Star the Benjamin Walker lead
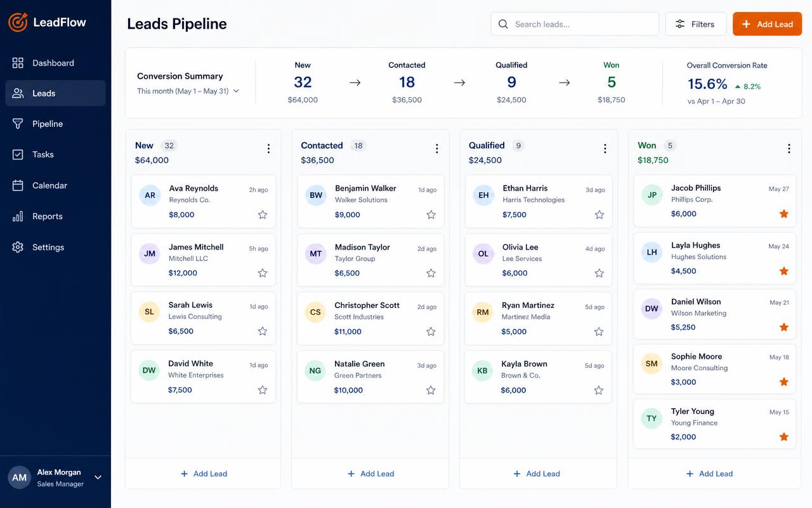The image size is (812, 508). pos(431,215)
